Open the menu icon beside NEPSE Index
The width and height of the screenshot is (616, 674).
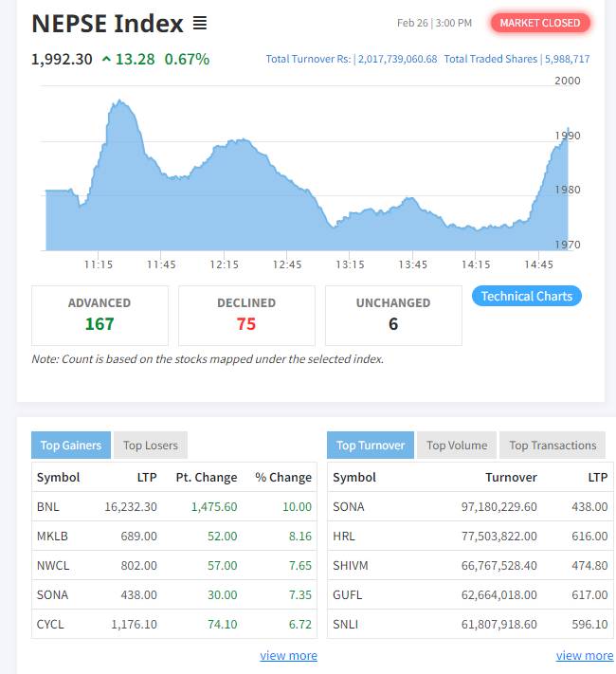click(x=200, y=23)
